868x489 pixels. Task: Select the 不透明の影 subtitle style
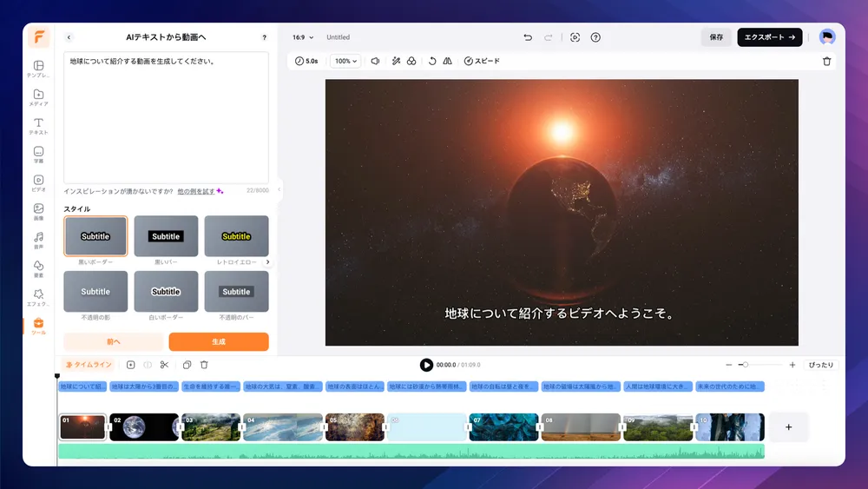pos(95,292)
